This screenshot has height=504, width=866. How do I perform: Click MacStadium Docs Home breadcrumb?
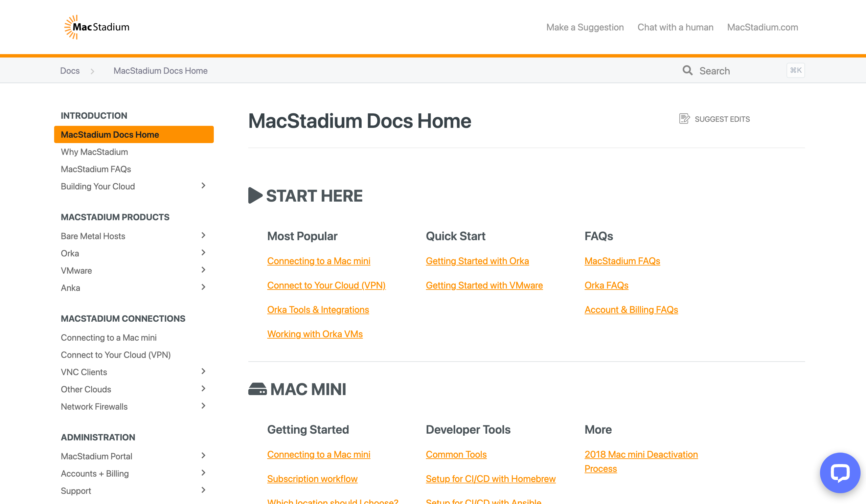[160, 71]
